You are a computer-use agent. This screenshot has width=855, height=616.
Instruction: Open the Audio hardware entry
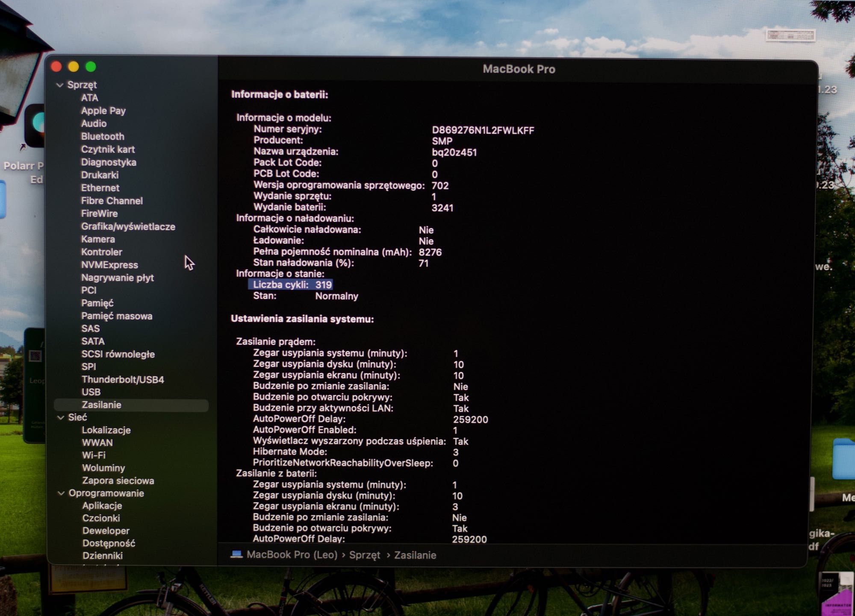[x=94, y=123]
